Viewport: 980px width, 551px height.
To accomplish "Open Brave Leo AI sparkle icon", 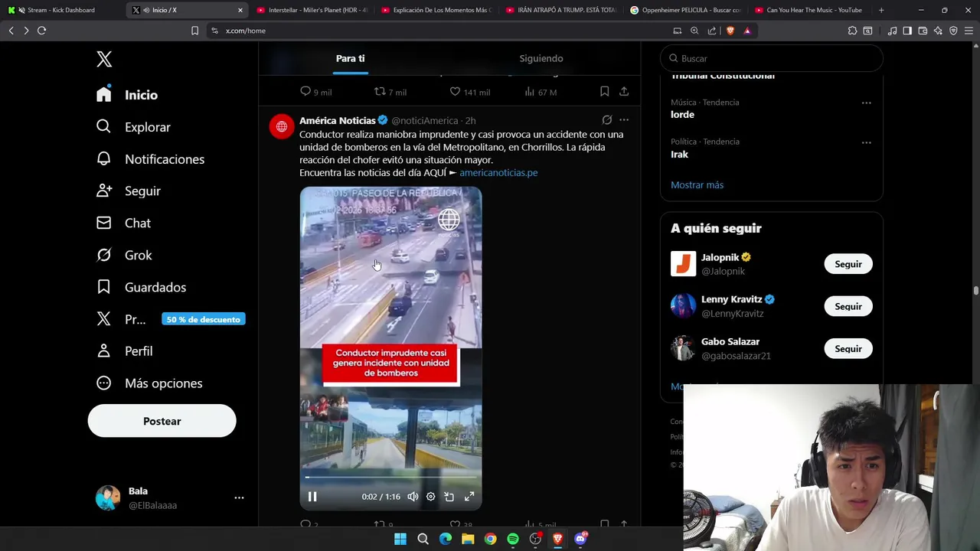I will (x=938, y=31).
